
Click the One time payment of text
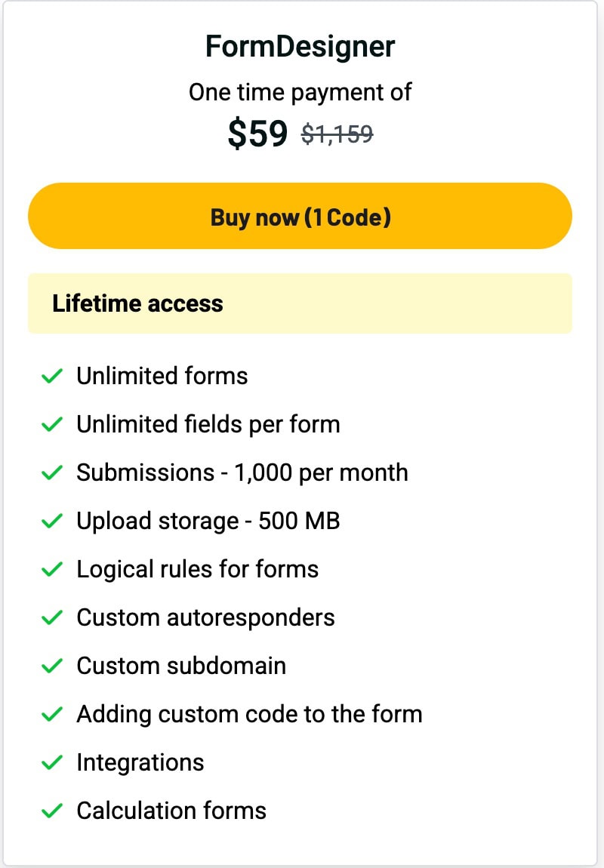[300, 93]
